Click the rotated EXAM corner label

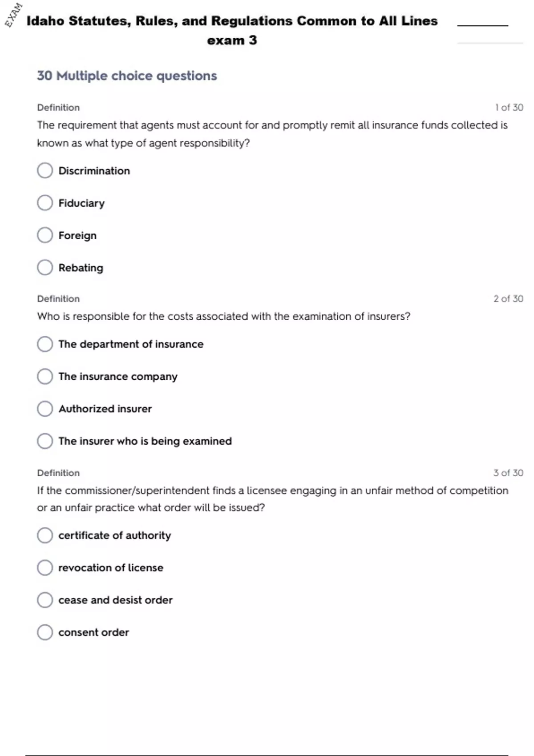[x=13, y=15]
